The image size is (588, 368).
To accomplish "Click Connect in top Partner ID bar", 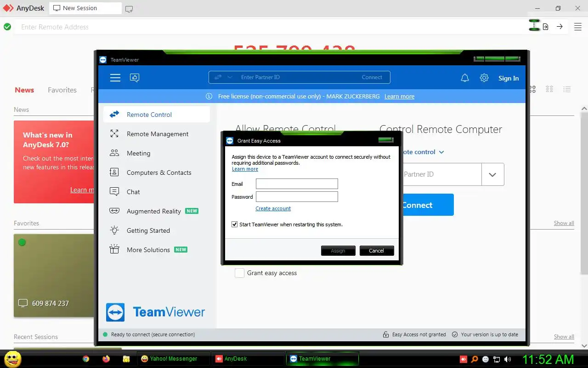I will [372, 77].
